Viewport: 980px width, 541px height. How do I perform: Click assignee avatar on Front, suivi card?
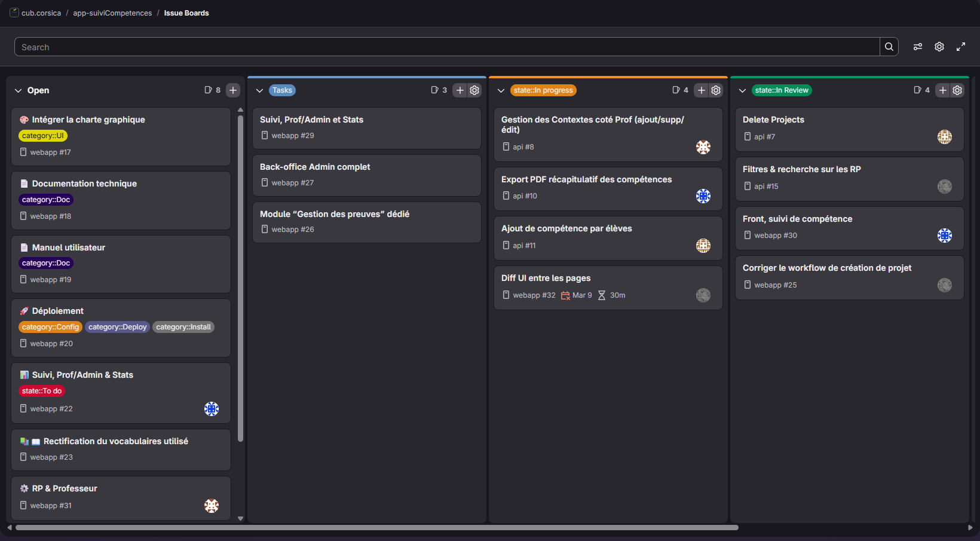pos(945,236)
